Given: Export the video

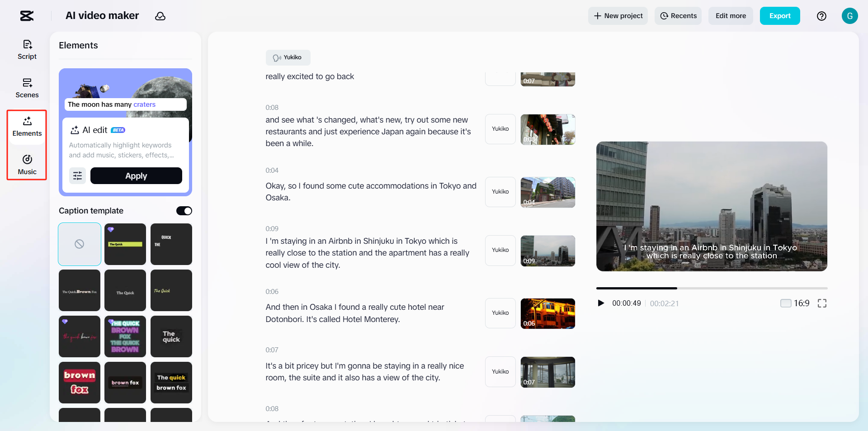Looking at the screenshot, I should pyautogui.click(x=780, y=16).
